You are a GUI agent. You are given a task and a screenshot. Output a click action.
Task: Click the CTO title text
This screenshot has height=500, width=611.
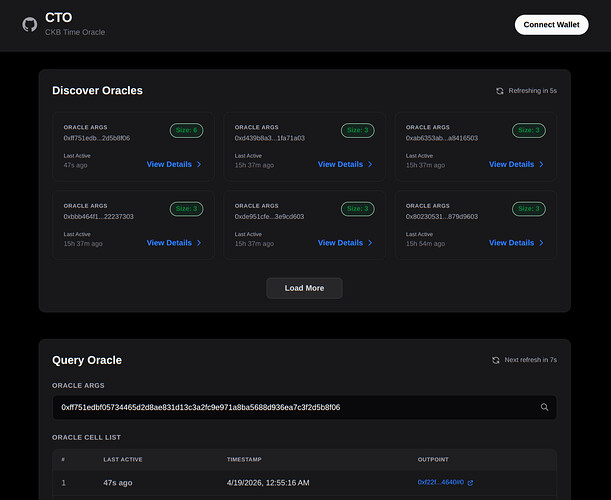(x=58, y=18)
